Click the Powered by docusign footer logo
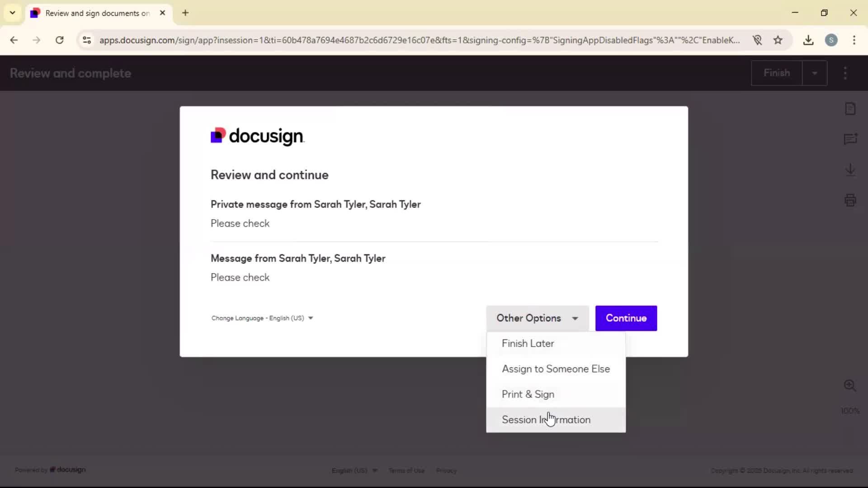The width and height of the screenshot is (868, 488). tap(50, 470)
